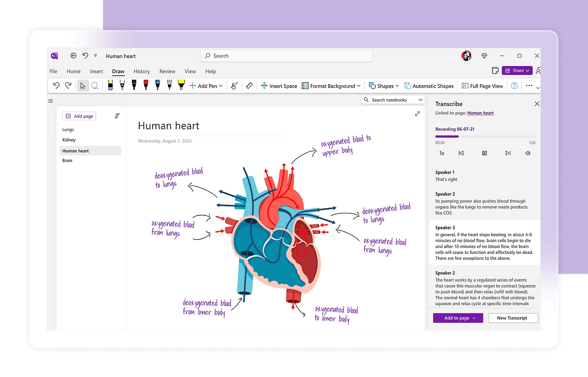Select the yellow highlighter pen
Image resolution: width=588 pixels, height=377 pixels.
click(x=181, y=85)
